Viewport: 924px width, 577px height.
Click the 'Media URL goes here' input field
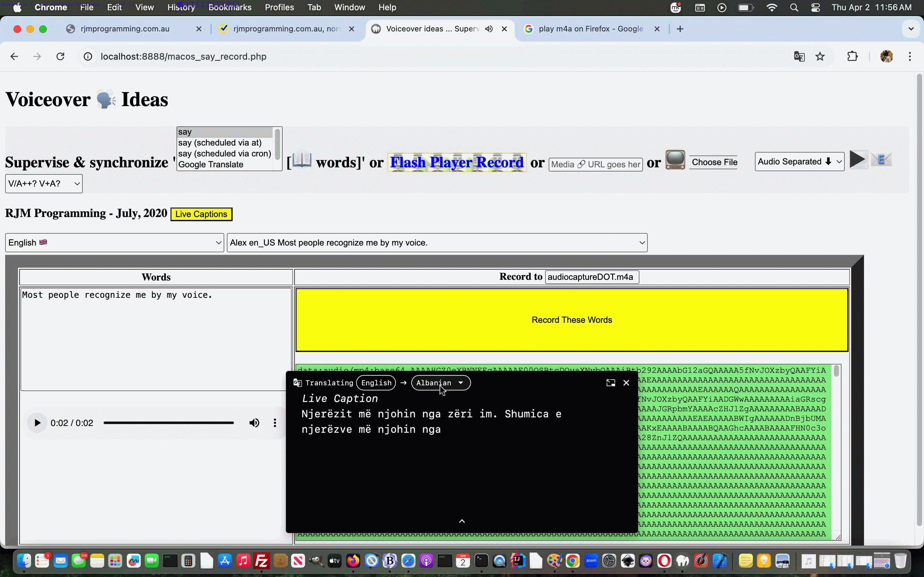pos(596,164)
